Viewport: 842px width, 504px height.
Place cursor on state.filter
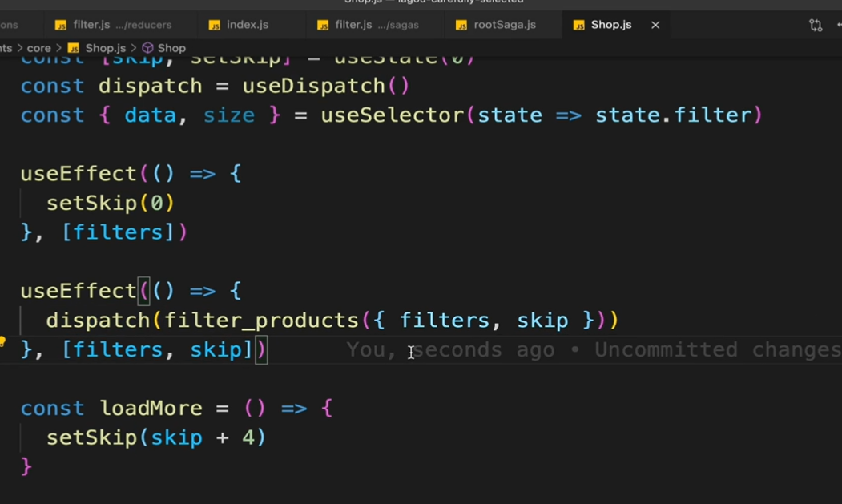[674, 115]
